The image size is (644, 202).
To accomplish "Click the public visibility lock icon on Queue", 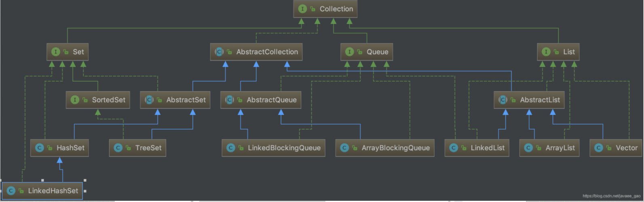I will (360, 52).
